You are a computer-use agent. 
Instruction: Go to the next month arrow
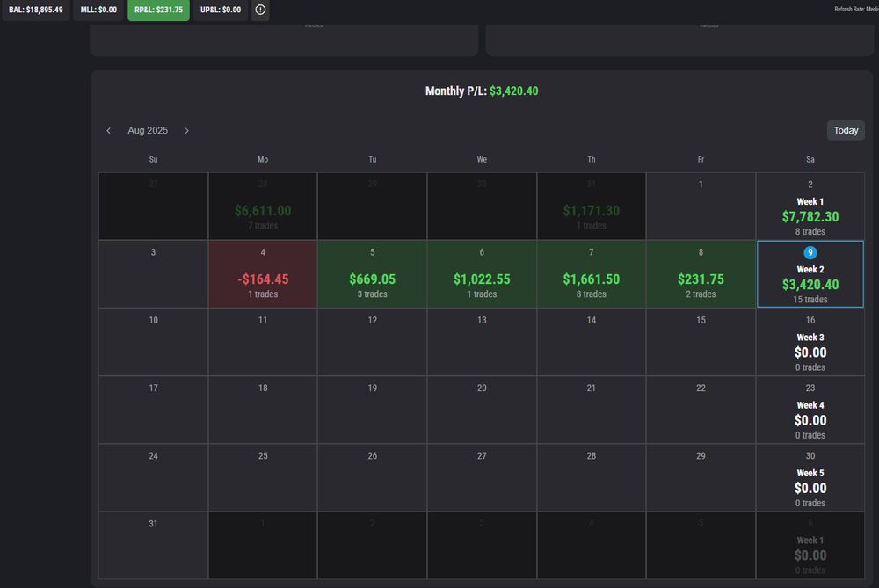click(186, 131)
